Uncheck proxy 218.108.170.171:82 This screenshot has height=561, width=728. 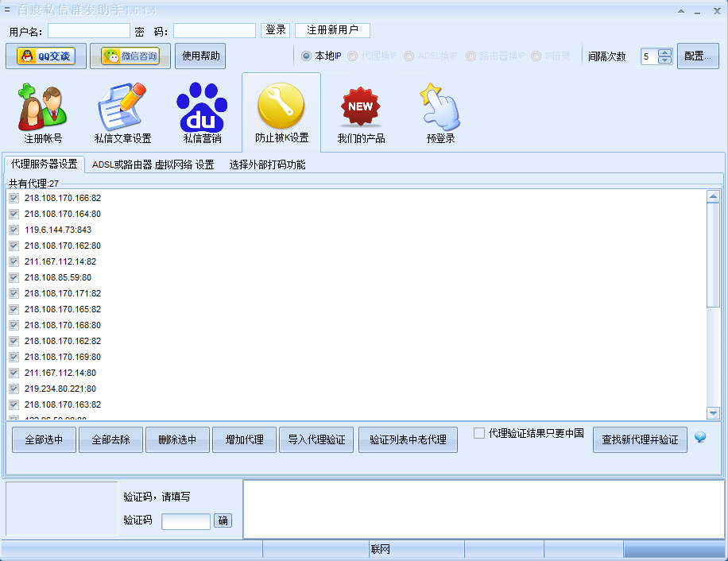tap(14, 293)
